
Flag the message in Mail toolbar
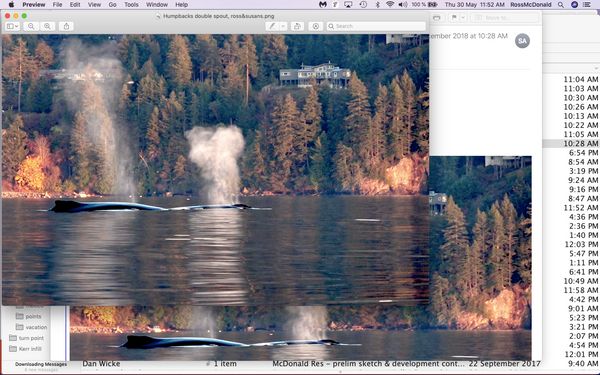click(453, 18)
